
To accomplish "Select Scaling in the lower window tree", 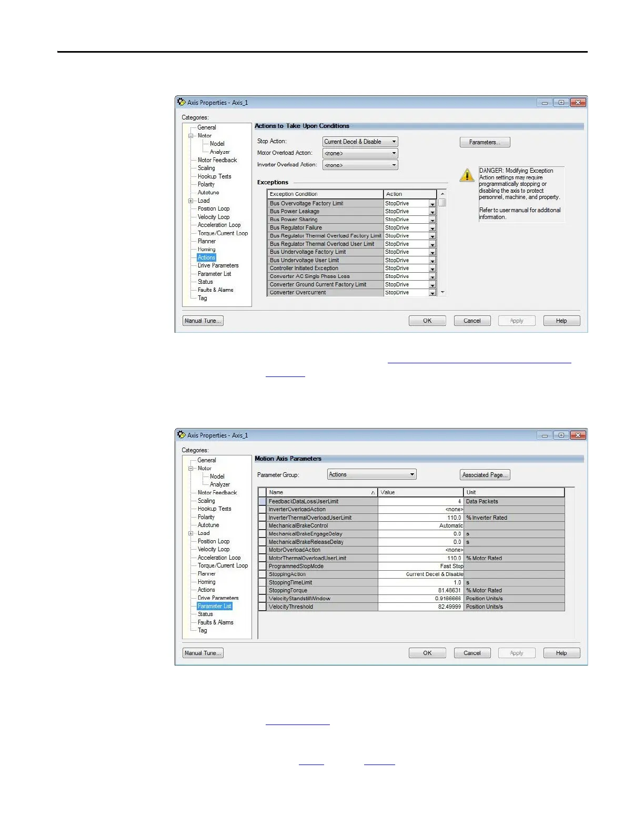I will click(x=206, y=501).
